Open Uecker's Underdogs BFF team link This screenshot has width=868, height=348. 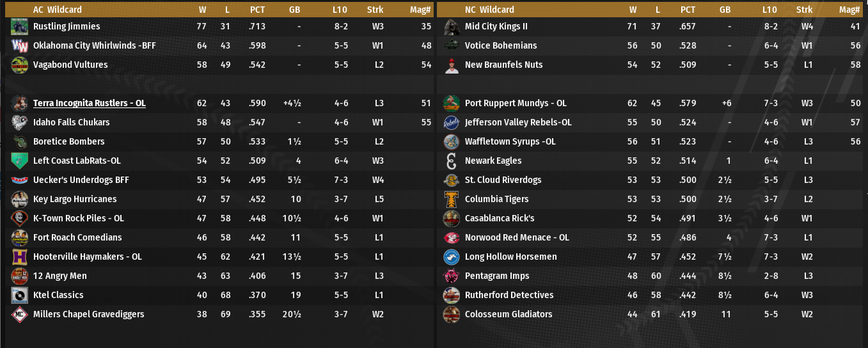(x=81, y=180)
